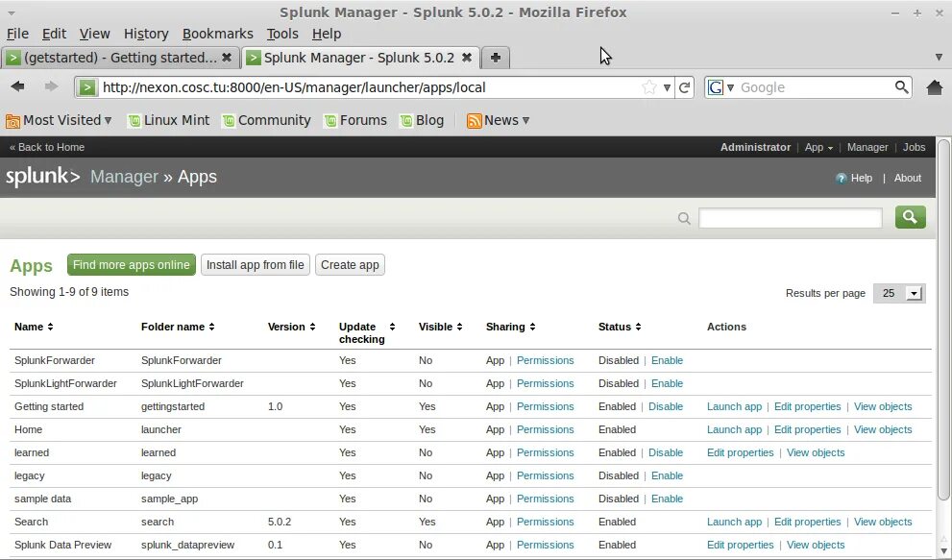Open Help from the question mark icon
The height and width of the screenshot is (560, 952).
[841, 178]
